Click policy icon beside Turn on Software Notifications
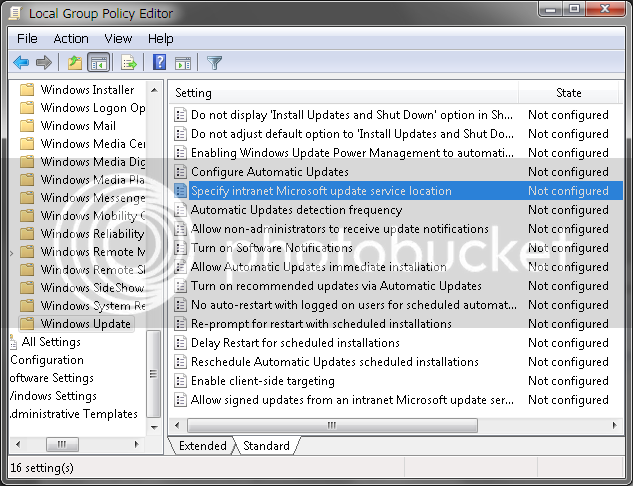Viewport: 633px width, 486px height. point(180,248)
